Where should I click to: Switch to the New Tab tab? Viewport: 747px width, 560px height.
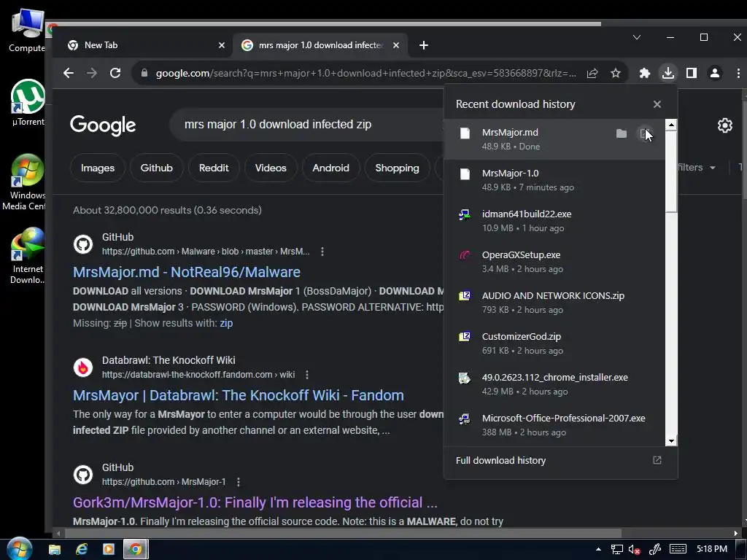tap(145, 45)
